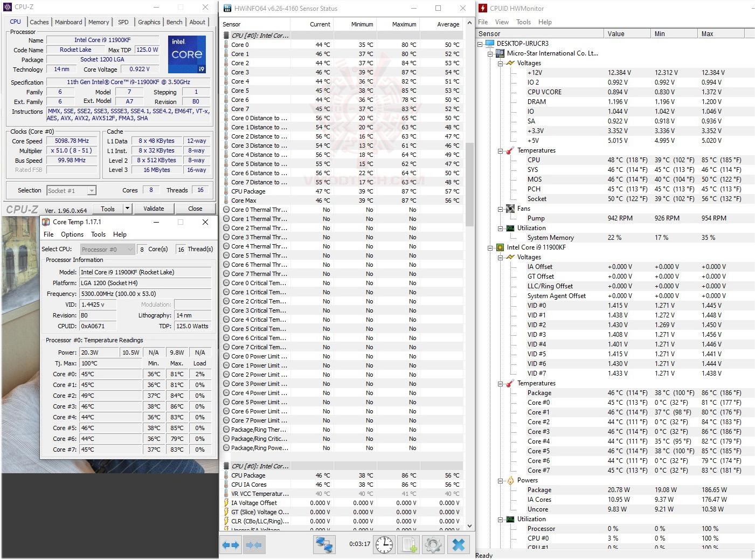Click the thermometer icon beside Core Max in HWiNFO
The width and height of the screenshot is (755, 560).
226,201
